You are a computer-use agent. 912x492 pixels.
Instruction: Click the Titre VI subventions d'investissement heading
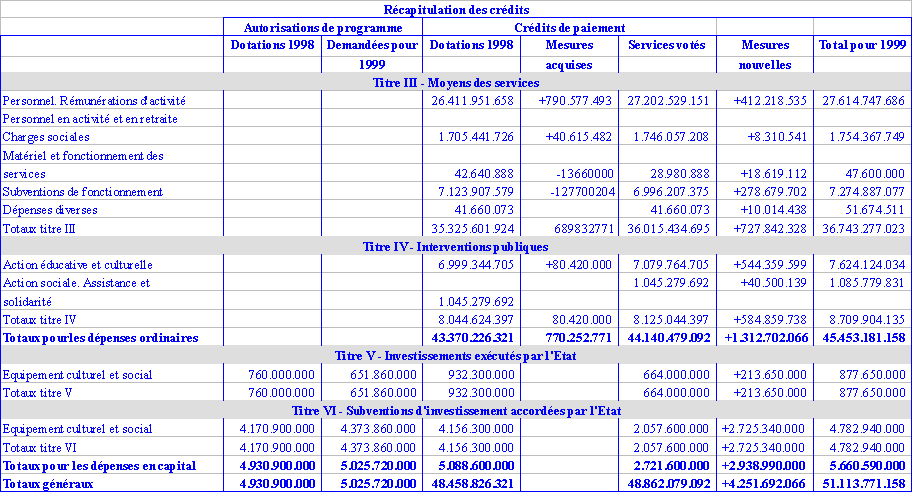pos(456,410)
